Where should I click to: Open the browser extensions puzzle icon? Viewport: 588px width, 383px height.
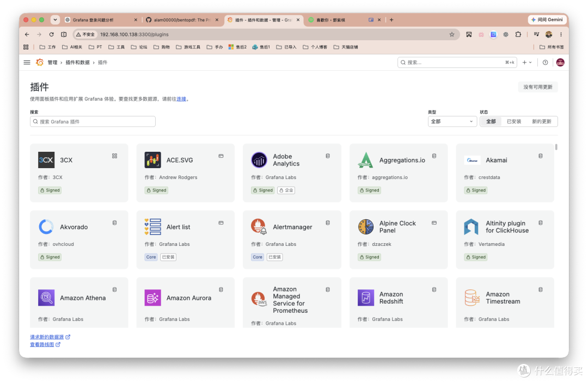pos(518,34)
